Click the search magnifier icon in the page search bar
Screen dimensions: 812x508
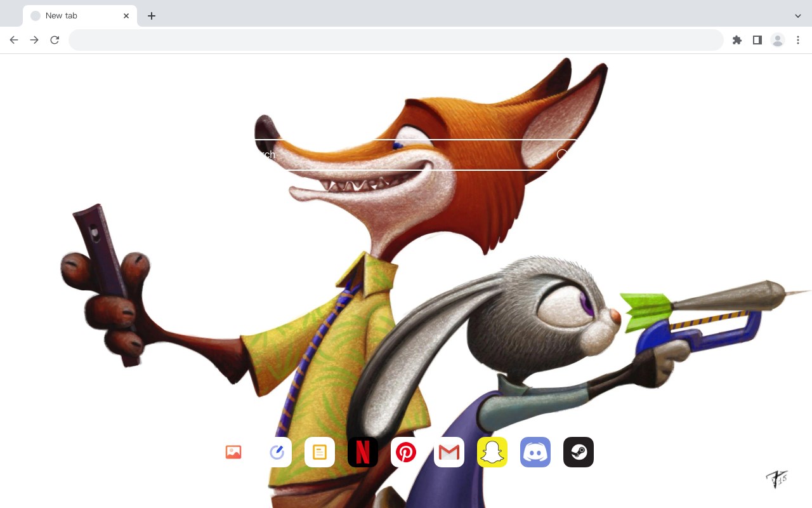coord(562,154)
